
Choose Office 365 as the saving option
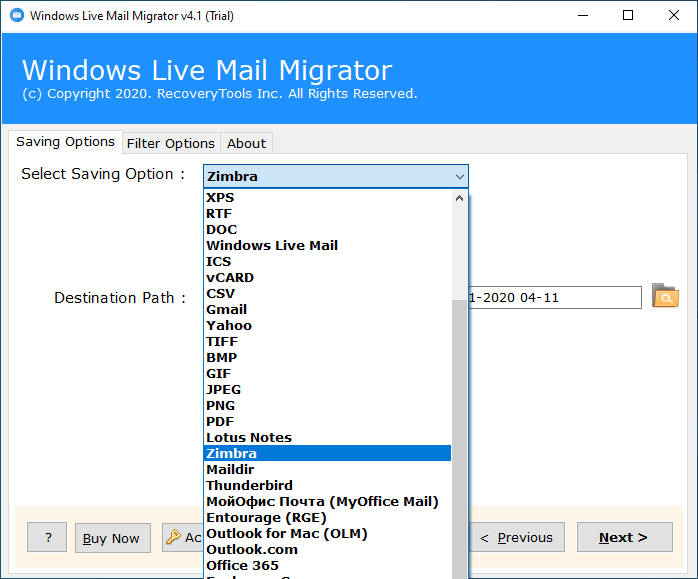click(x=327, y=566)
